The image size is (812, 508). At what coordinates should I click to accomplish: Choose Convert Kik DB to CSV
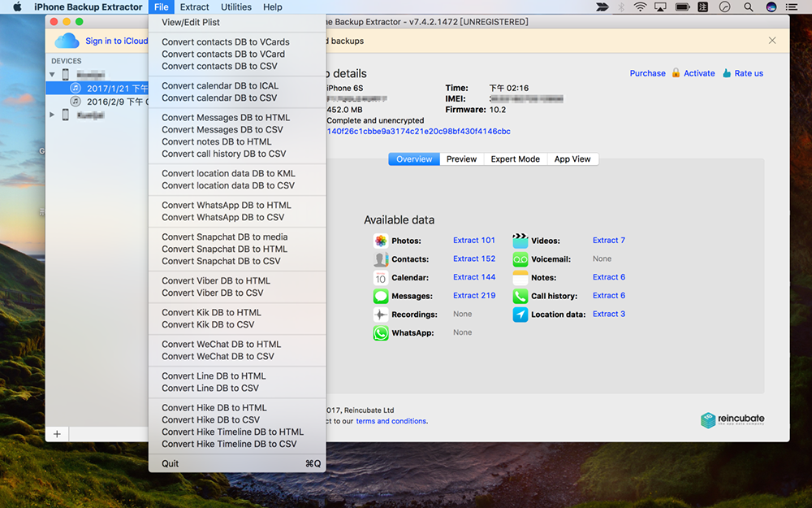[237, 324]
